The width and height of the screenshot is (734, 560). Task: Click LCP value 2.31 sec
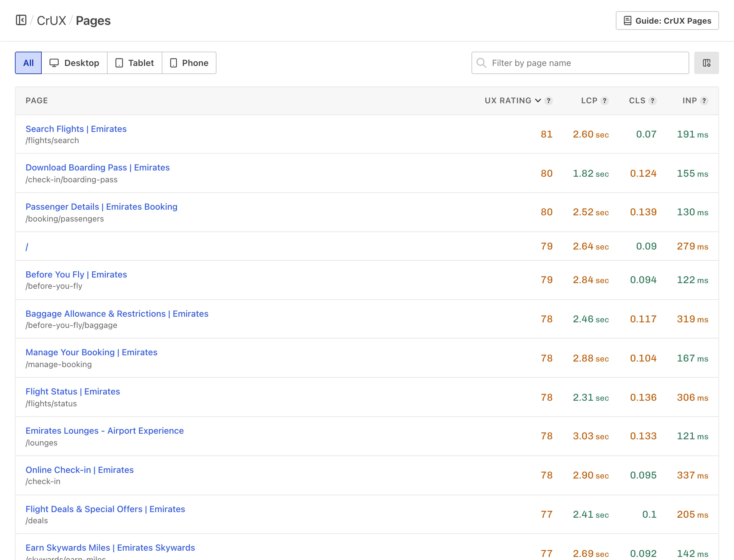click(591, 397)
